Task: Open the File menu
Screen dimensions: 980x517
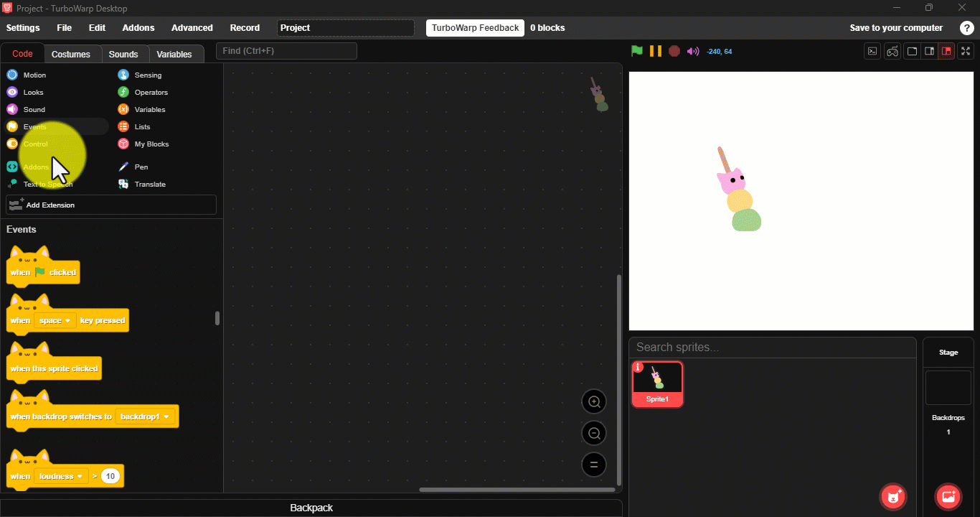Action: click(x=65, y=28)
